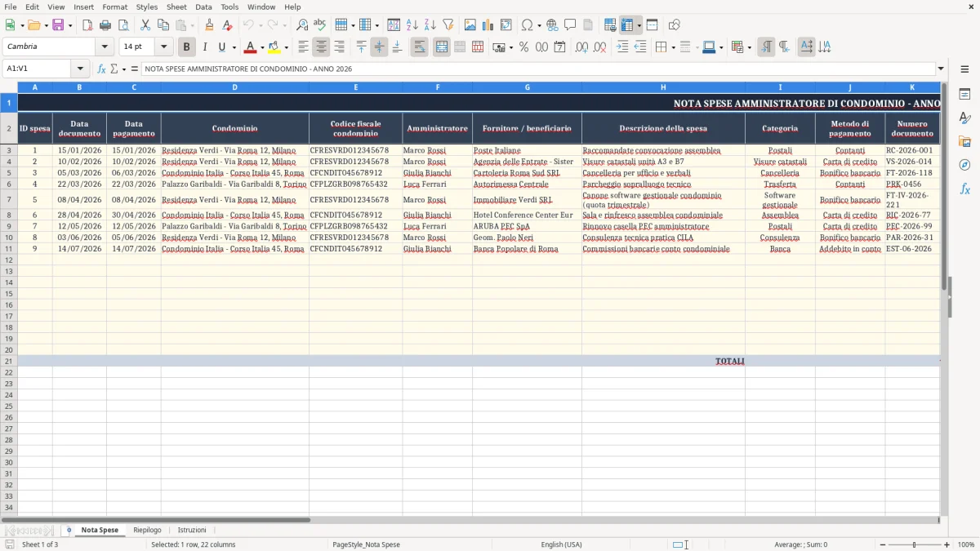Click Clone Formatting paintbrush icon
The width and height of the screenshot is (980, 551).
[210, 25]
